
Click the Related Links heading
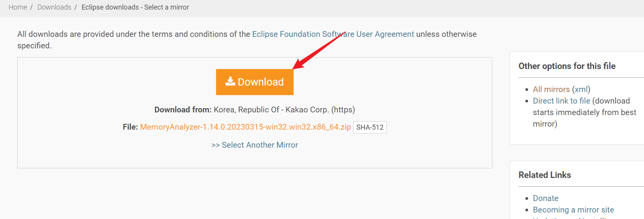(544, 175)
